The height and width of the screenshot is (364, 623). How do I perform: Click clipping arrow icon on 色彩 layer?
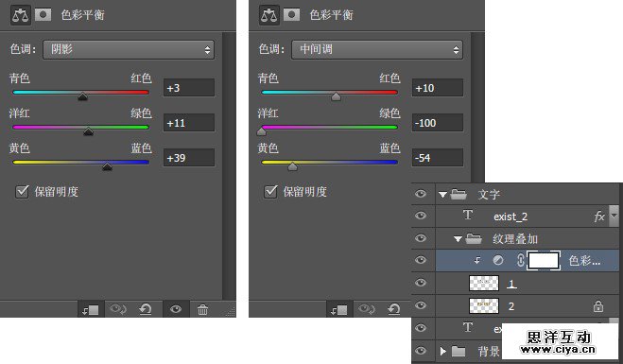[x=477, y=261]
